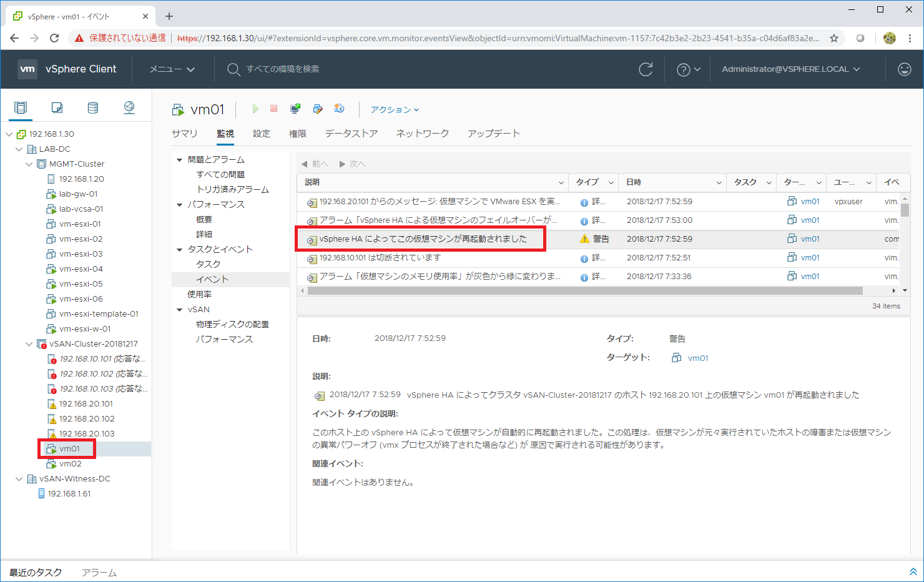Collapse the パフォーマンス section
Image resolution: width=924 pixels, height=582 pixels.
(x=180, y=205)
